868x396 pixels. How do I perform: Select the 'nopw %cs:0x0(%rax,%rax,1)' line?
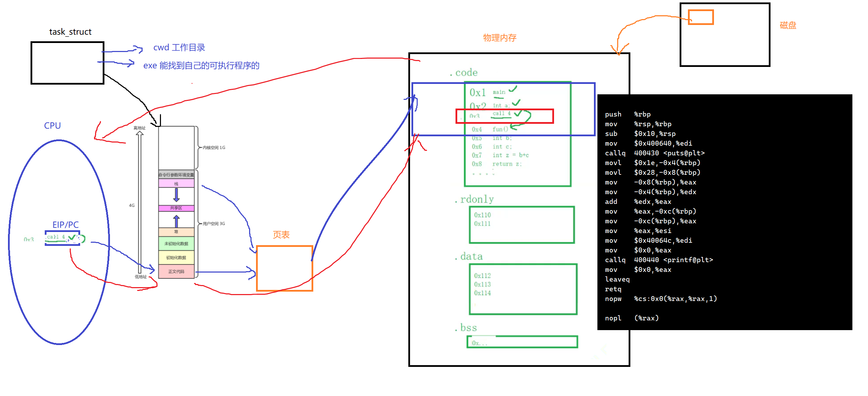pyautogui.click(x=661, y=299)
